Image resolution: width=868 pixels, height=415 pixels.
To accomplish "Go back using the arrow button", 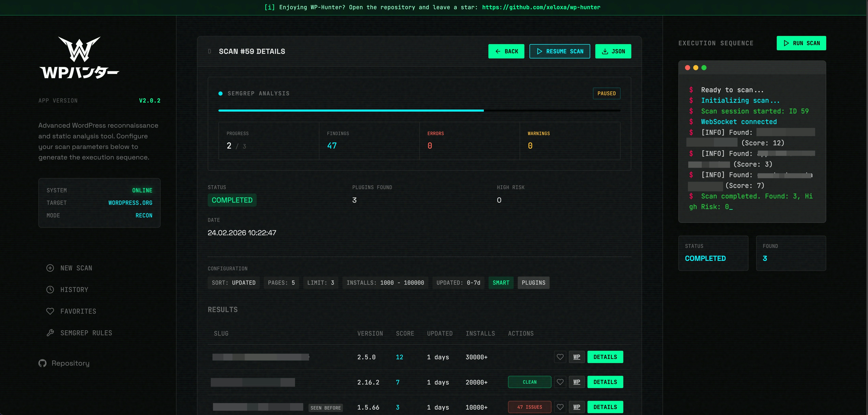I will 506,51.
